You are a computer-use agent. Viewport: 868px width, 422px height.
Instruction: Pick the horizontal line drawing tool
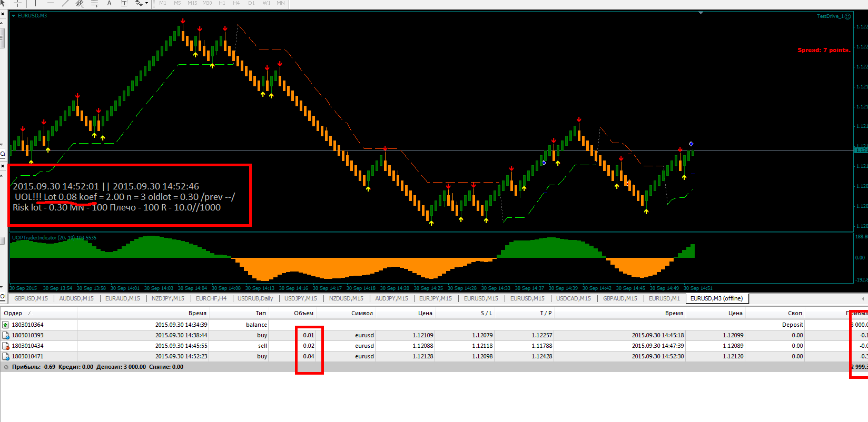50,3
